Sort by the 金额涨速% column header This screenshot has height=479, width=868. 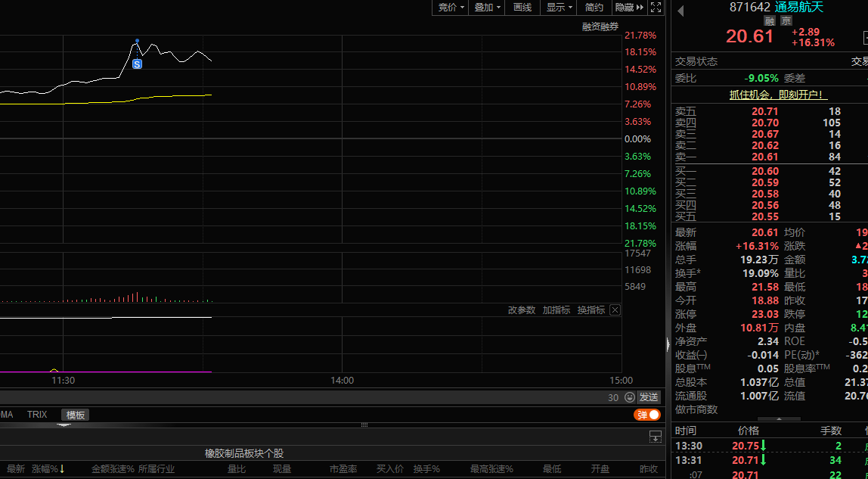(113, 468)
